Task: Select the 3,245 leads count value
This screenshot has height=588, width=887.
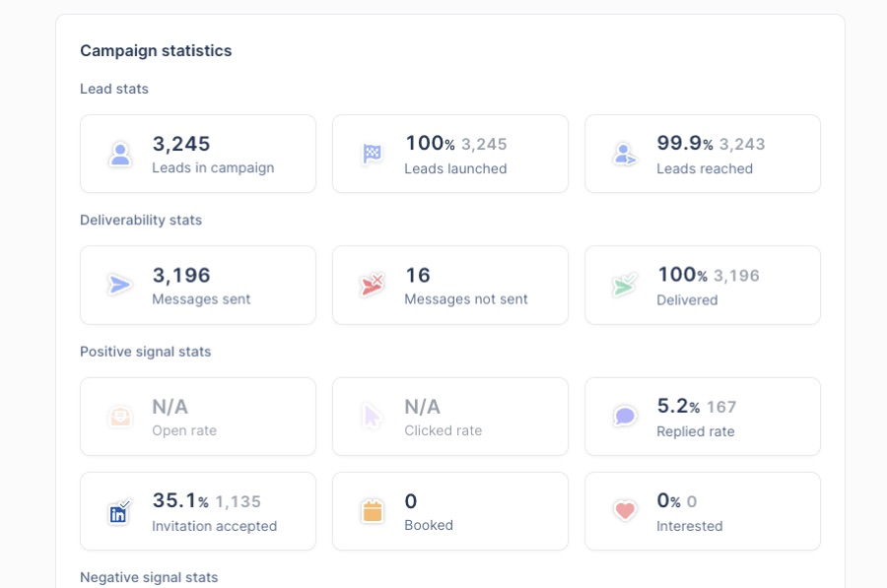Action: click(181, 144)
